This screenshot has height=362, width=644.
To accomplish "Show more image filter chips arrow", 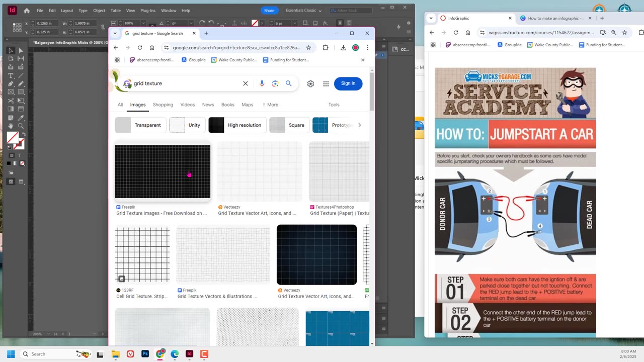I will tap(359, 125).
